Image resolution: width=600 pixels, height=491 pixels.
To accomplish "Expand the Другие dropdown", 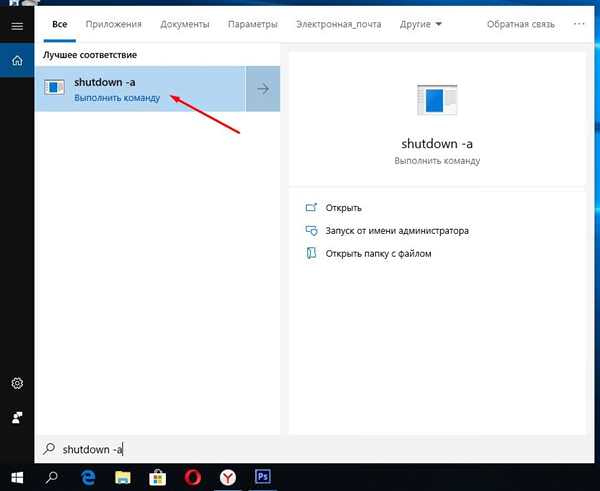I will [x=421, y=24].
